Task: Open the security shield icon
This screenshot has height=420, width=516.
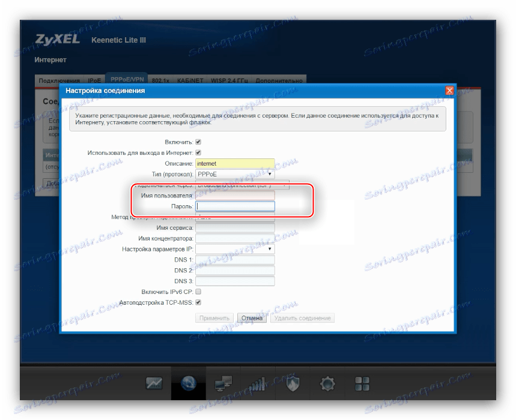Action: [293, 383]
